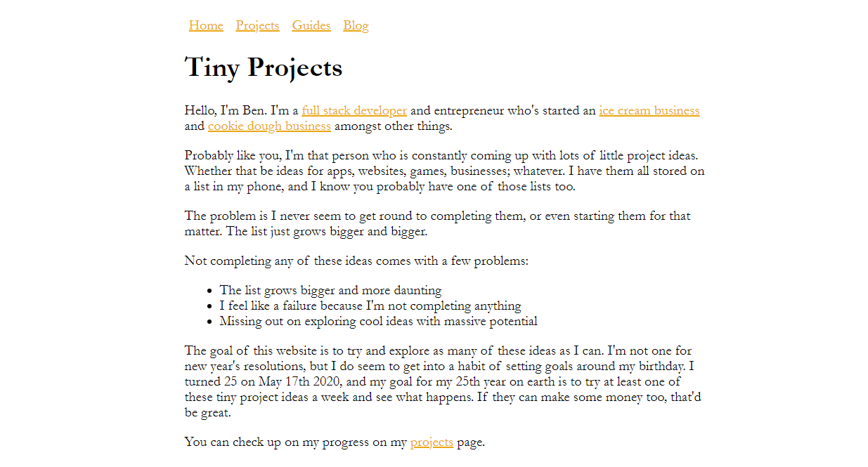Viewport: 868px width, 467px height.
Task: Open the 'ice cream business' link
Action: (x=649, y=111)
